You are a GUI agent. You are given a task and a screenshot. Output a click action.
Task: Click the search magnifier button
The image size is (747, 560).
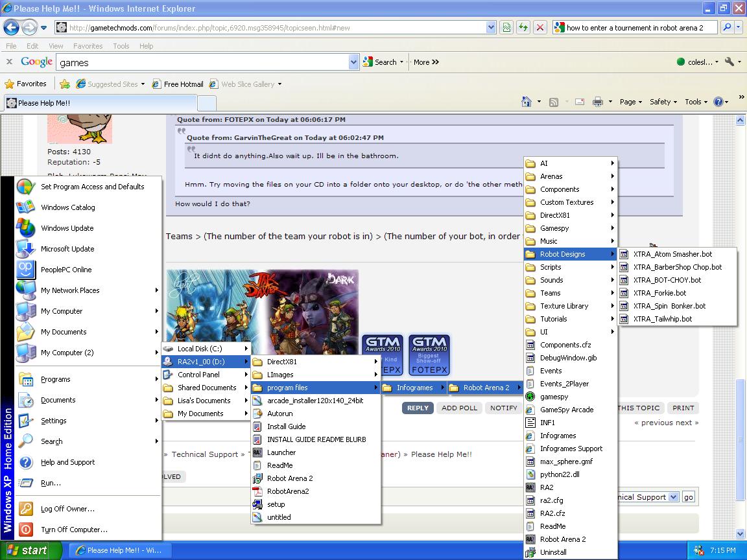(727, 28)
